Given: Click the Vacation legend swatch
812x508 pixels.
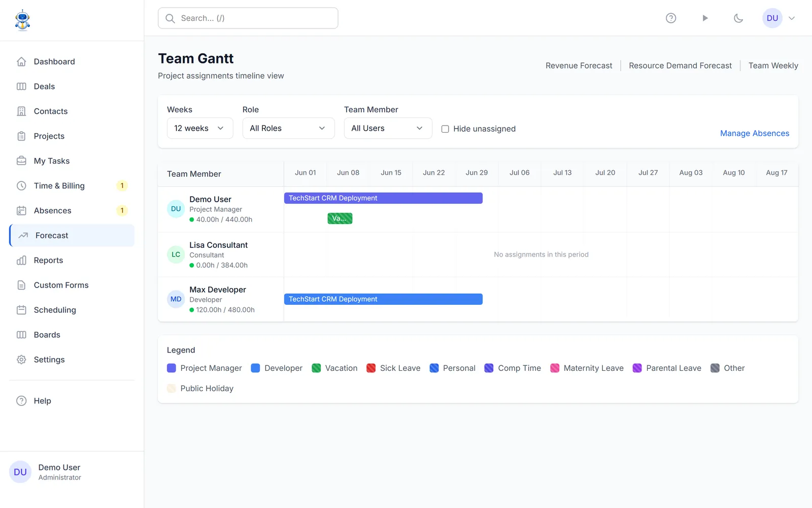Looking at the screenshot, I should 316,368.
